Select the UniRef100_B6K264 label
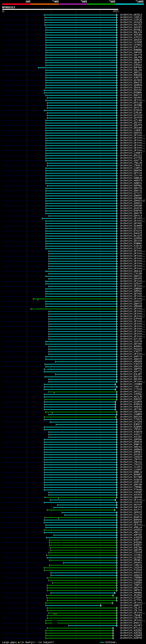 tap(131, 417)
